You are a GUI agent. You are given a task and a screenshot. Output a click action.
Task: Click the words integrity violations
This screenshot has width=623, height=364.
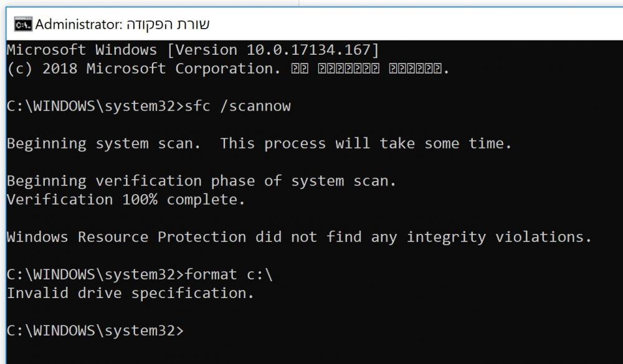499,237
